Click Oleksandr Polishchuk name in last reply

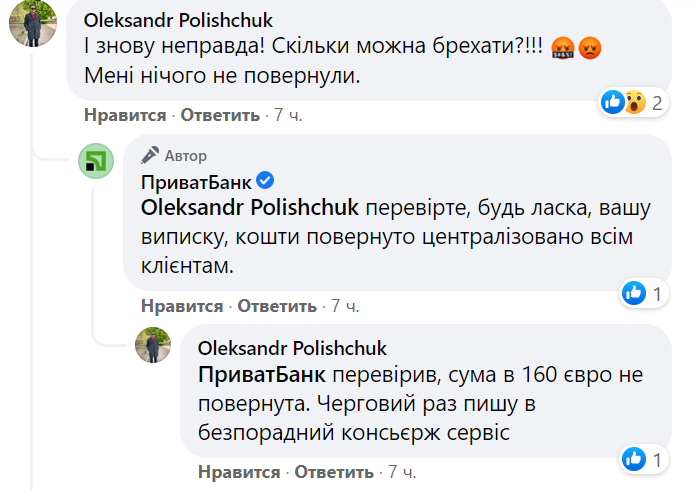pos(292,347)
